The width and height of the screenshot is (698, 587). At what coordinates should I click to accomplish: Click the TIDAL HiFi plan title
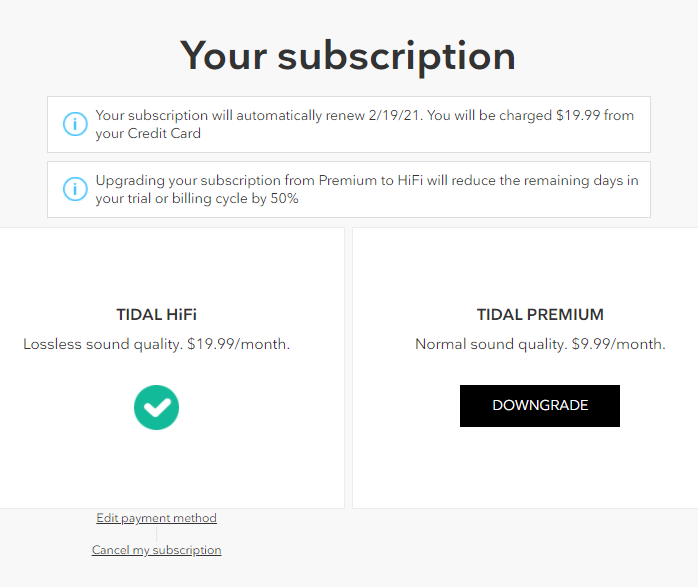tap(156, 315)
